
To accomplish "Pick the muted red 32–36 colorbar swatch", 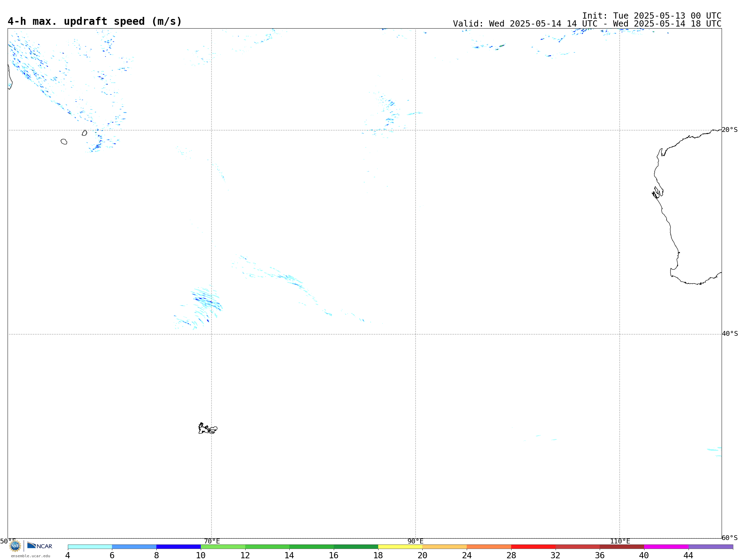I will pyautogui.click(x=578, y=547).
